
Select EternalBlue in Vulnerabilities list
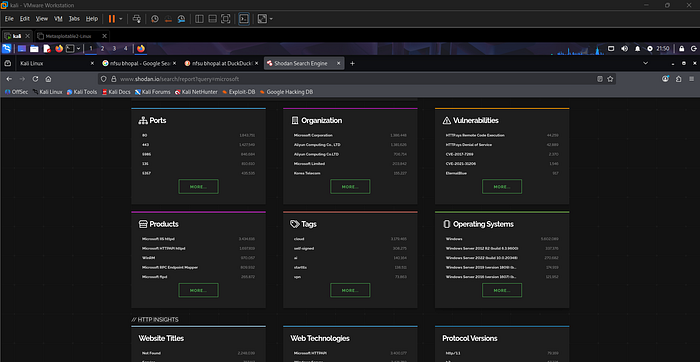tap(456, 173)
